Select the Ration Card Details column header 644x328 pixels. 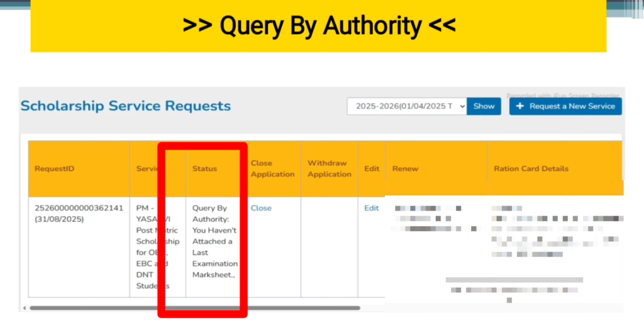point(531,168)
